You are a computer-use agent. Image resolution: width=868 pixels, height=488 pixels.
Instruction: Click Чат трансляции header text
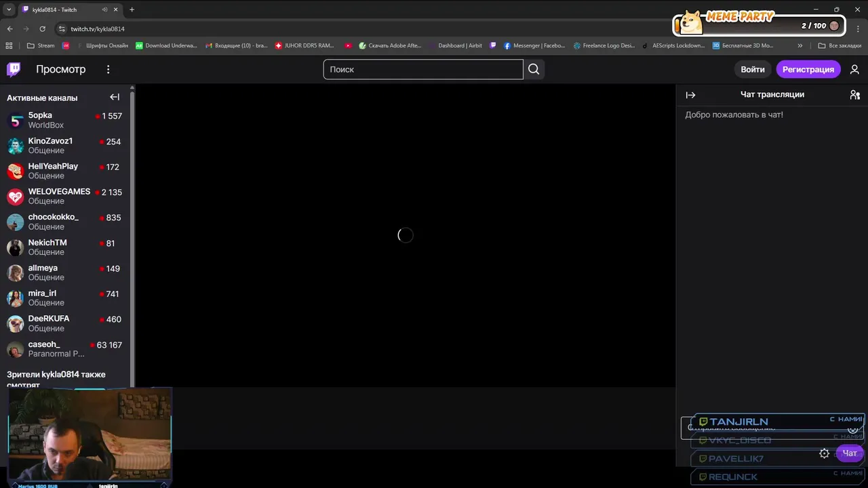772,94
